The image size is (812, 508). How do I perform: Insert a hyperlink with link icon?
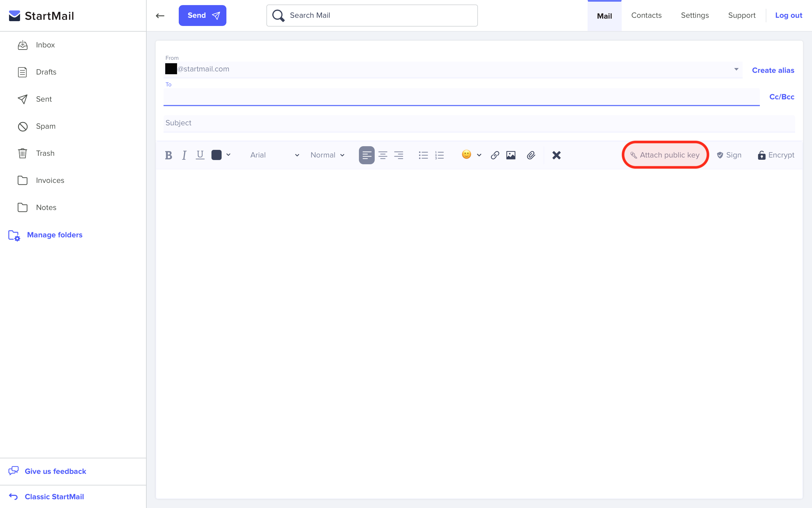[x=495, y=155]
